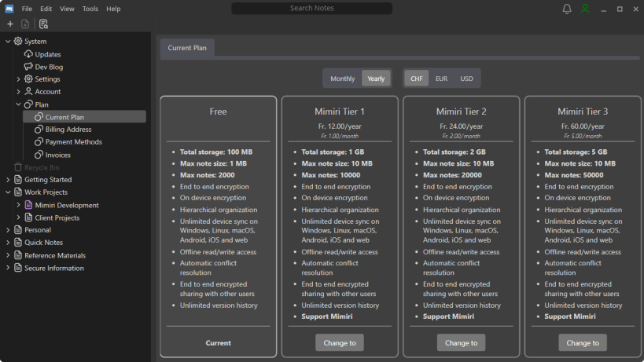Open Billing Address in sidebar

point(68,130)
